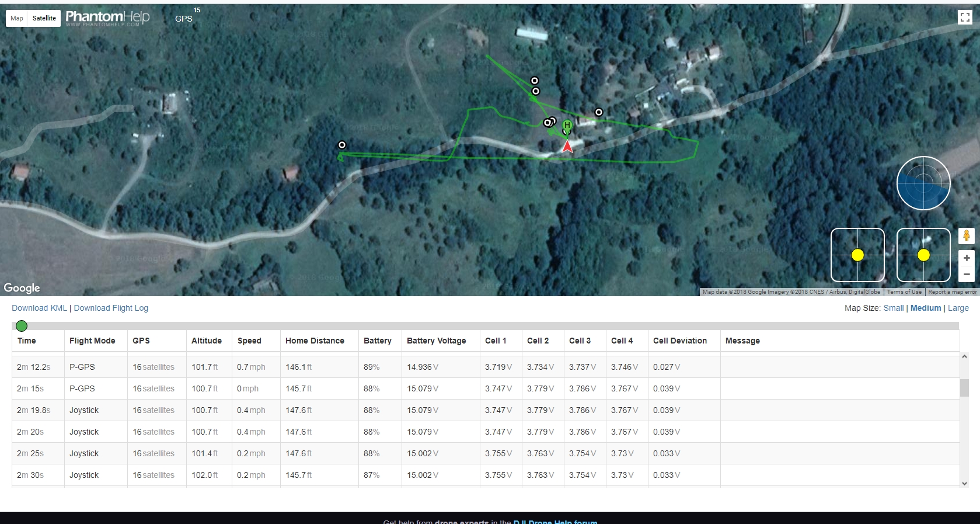Report a map error
Image resolution: width=980 pixels, height=524 pixels.
coord(952,292)
